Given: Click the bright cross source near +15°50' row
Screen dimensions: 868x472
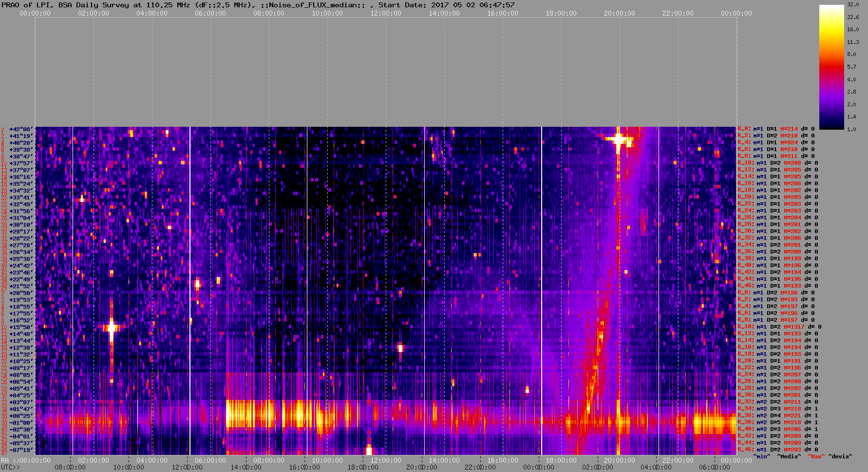Looking at the screenshot, I should (x=112, y=327).
